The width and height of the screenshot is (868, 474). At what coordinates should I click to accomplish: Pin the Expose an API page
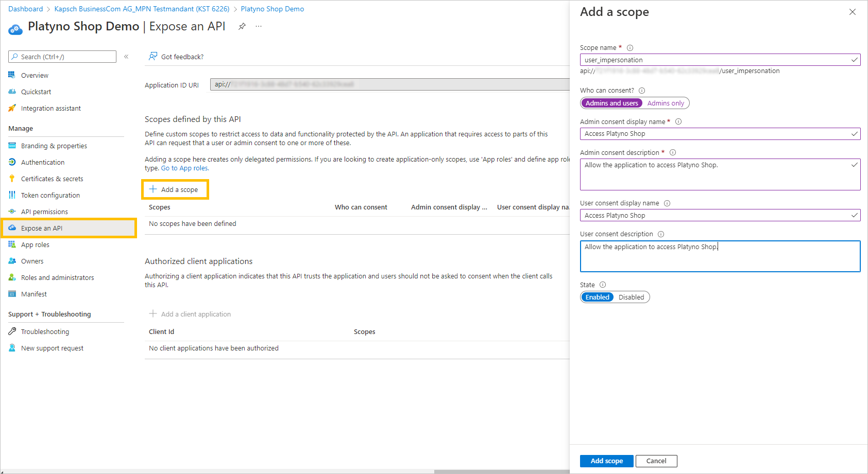point(242,26)
